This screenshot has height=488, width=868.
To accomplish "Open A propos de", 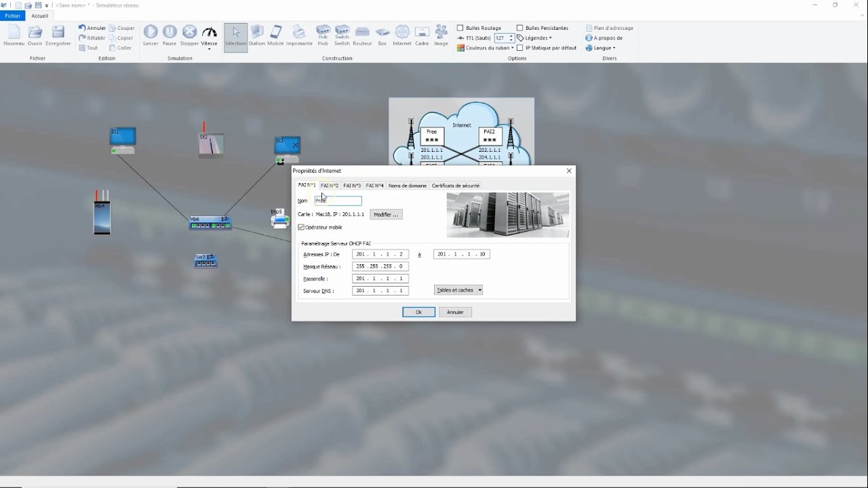I will click(604, 38).
